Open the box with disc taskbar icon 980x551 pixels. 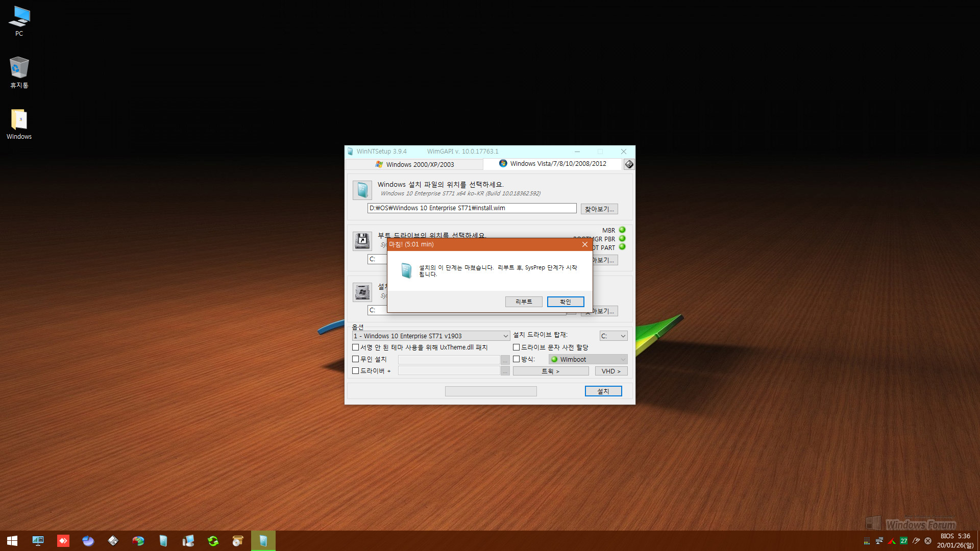[238, 541]
